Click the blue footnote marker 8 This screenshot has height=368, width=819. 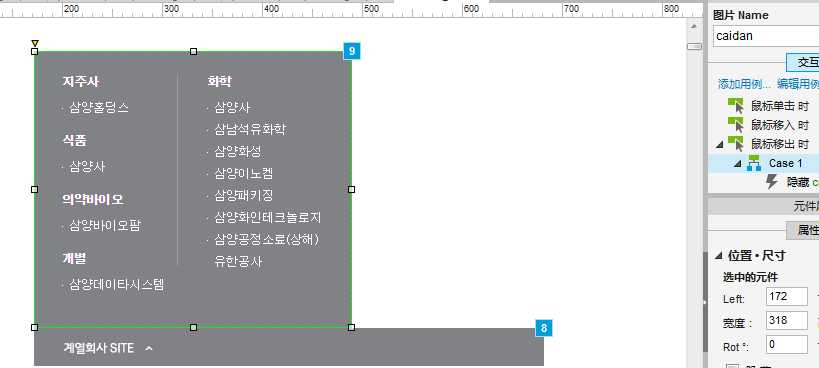tap(544, 328)
